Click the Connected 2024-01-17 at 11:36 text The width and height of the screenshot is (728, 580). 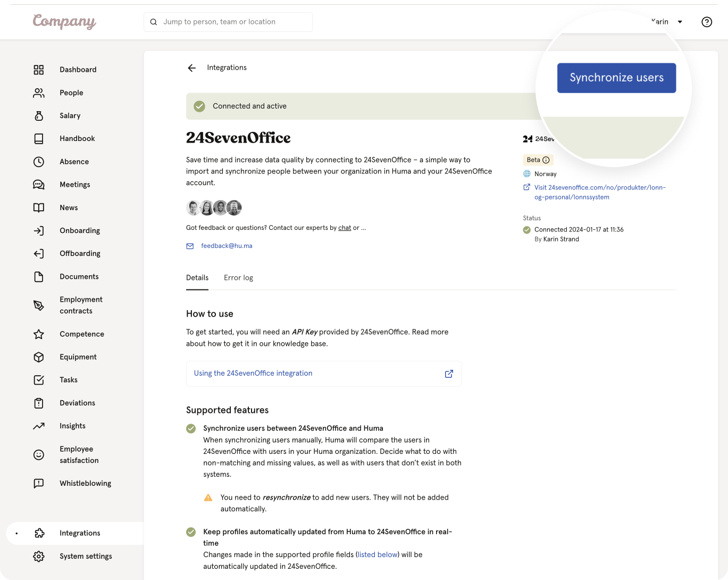pyautogui.click(x=579, y=230)
